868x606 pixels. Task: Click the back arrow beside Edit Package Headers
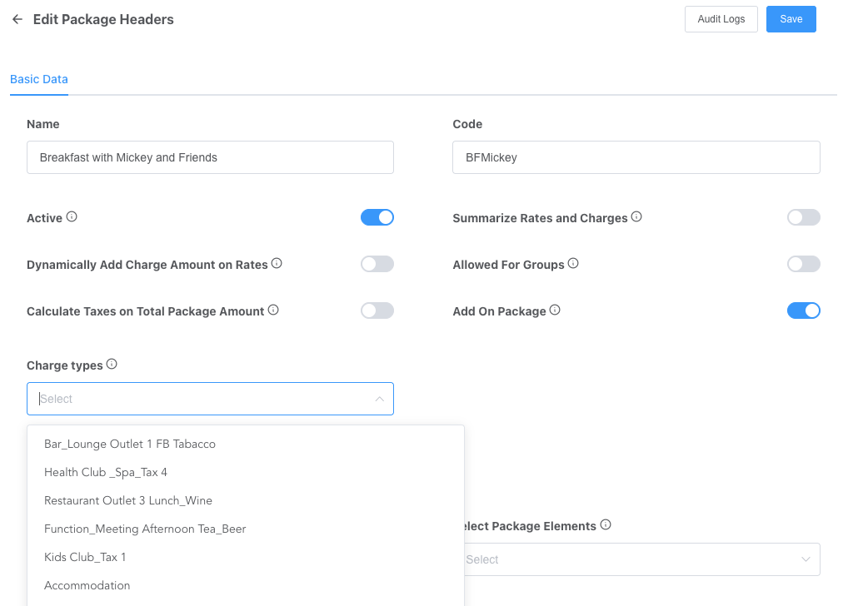[17, 19]
